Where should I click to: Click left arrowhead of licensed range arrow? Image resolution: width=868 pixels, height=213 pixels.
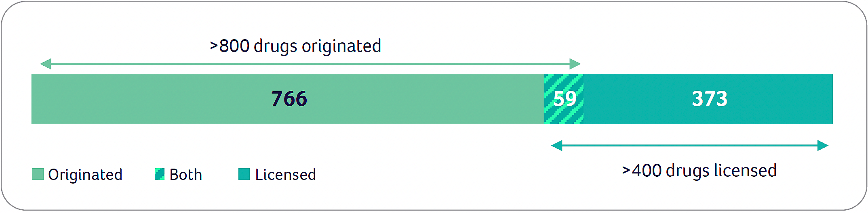(557, 146)
